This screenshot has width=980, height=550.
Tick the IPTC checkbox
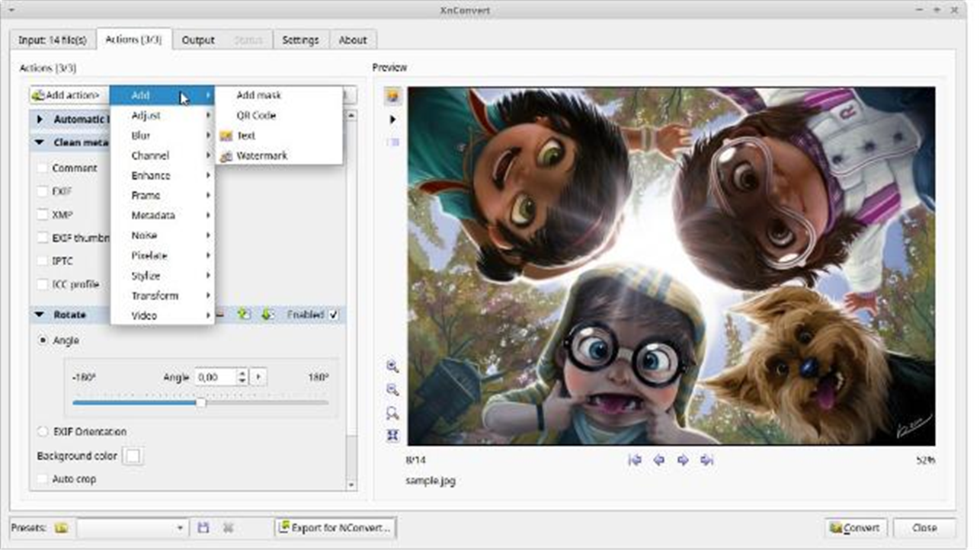pos(43,261)
